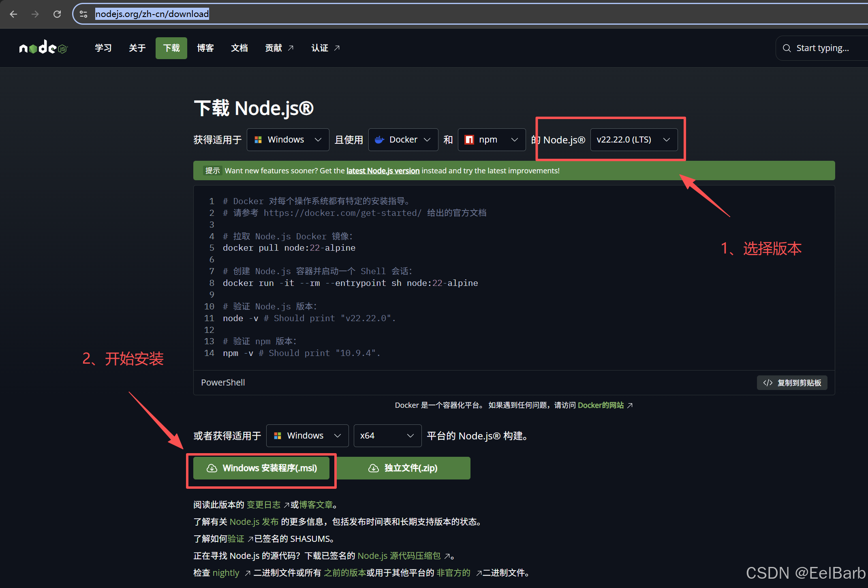Click the browser back arrow
This screenshot has height=588, width=868.
(13, 14)
